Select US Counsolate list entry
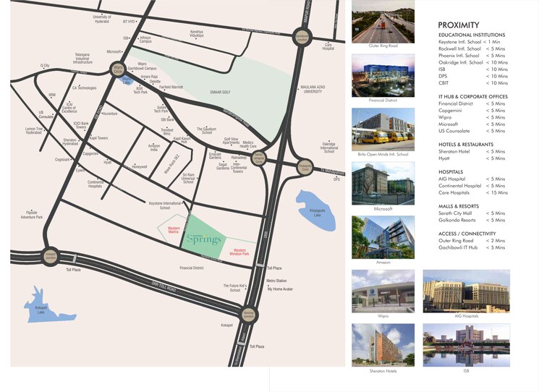The image size is (539, 392). point(472,131)
